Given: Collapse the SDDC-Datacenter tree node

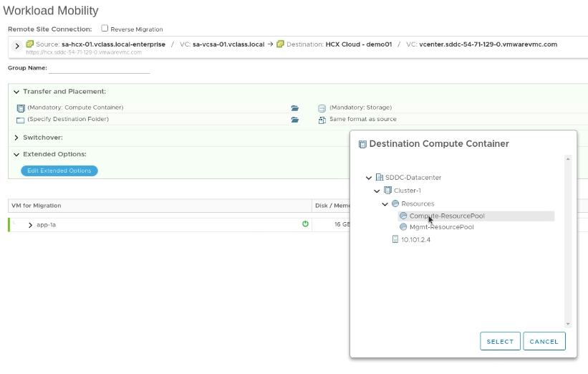Looking at the screenshot, I should click(369, 178).
